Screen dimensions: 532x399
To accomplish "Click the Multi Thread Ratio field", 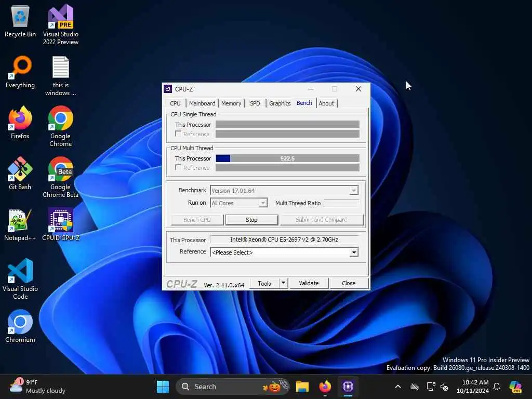I will (341, 203).
